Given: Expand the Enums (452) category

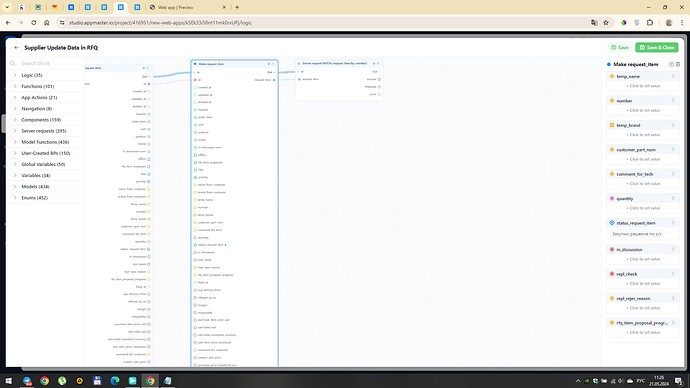Looking at the screenshot, I should [x=34, y=198].
